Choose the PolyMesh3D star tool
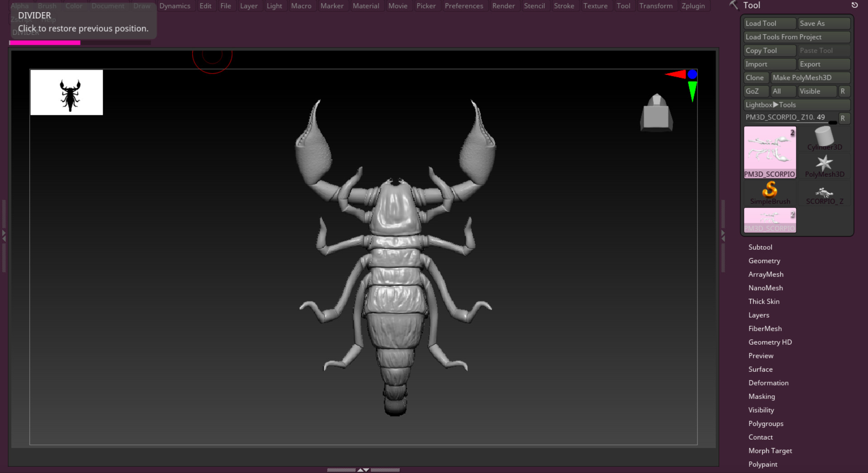Screen dimensions: 868x473 tap(824, 166)
